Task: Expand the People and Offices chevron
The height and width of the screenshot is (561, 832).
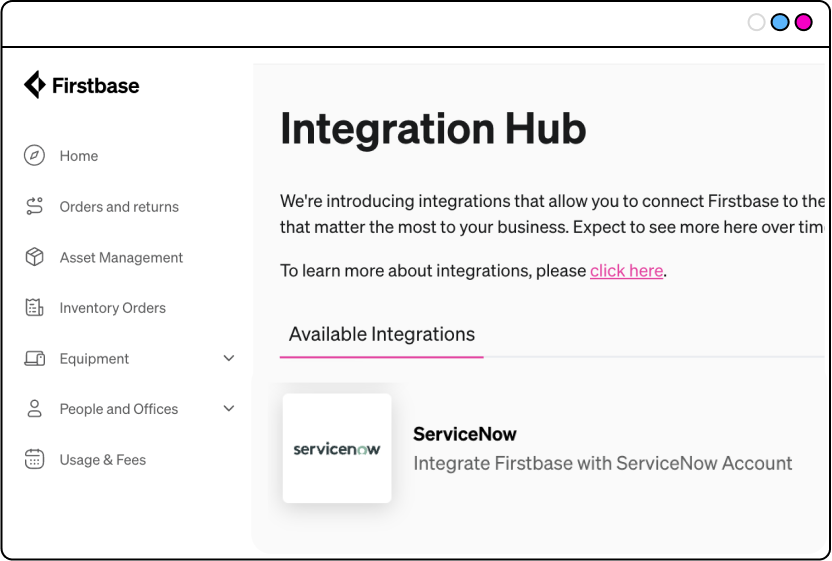Action: [229, 409]
